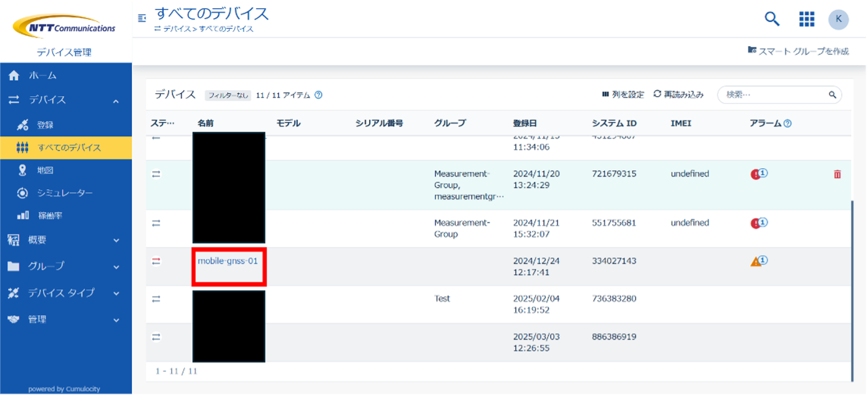Open the 地図 map page
This screenshot has width=868, height=397.
tap(46, 171)
